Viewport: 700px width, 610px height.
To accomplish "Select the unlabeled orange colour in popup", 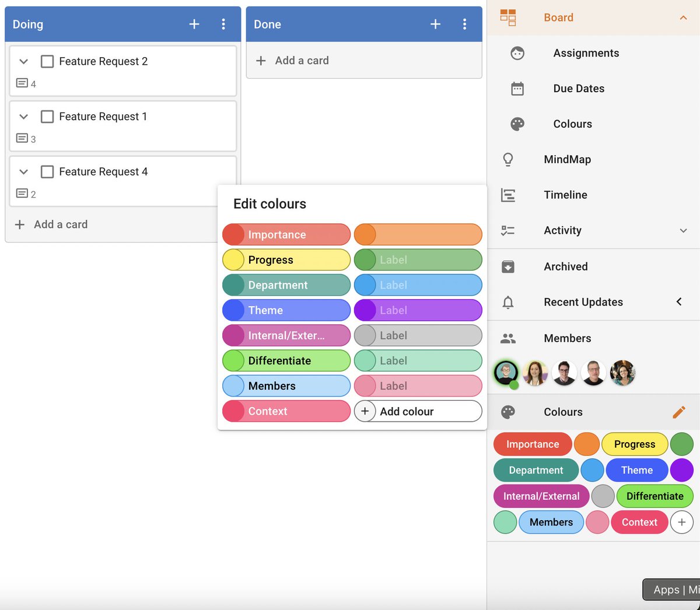I will point(418,234).
